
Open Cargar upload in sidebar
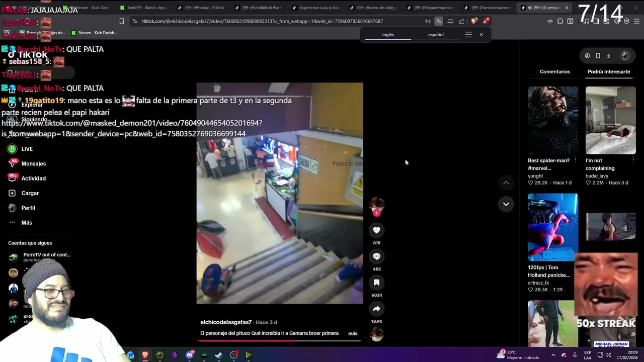point(30,193)
